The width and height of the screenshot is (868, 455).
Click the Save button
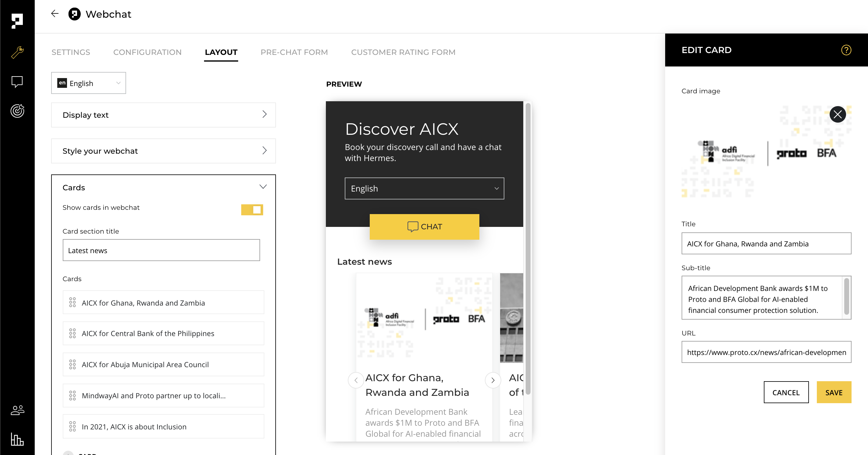click(x=834, y=392)
